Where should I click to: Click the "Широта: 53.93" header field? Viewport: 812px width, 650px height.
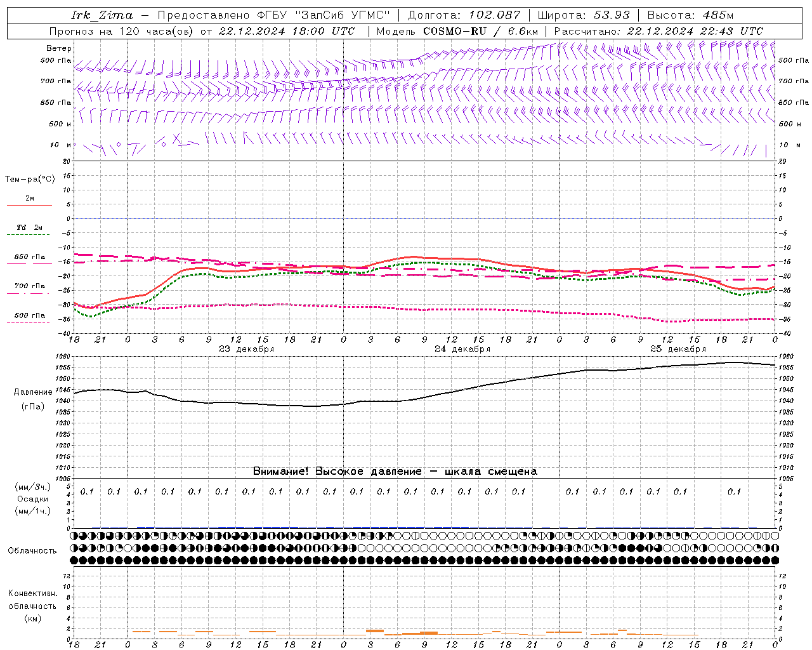click(x=584, y=15)
